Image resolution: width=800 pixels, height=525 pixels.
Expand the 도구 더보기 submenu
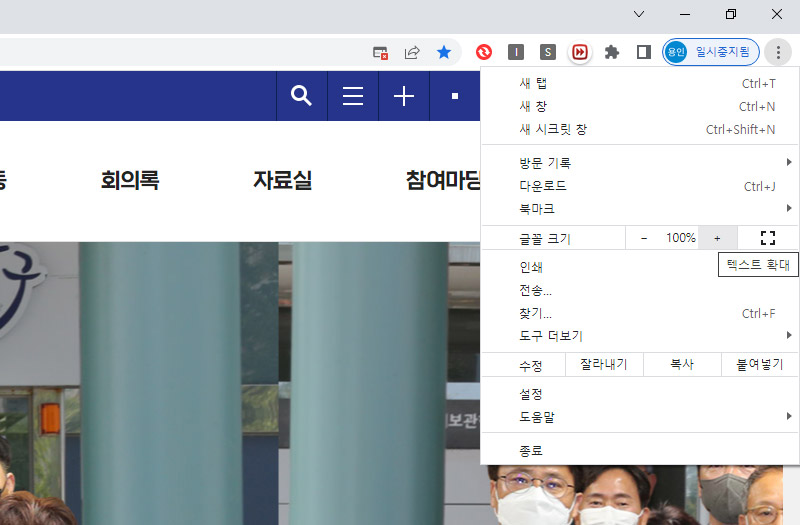(x=640, y=336)
